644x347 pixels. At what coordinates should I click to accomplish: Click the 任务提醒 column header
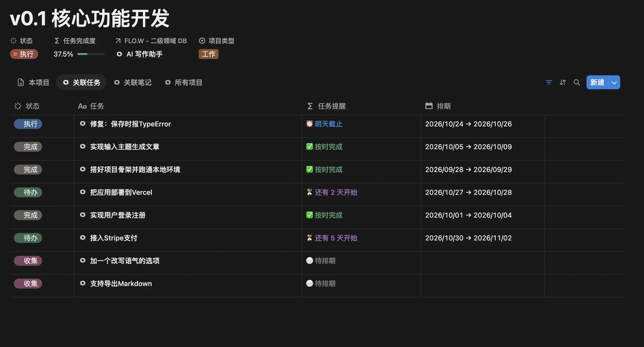(x=326, y=106)
